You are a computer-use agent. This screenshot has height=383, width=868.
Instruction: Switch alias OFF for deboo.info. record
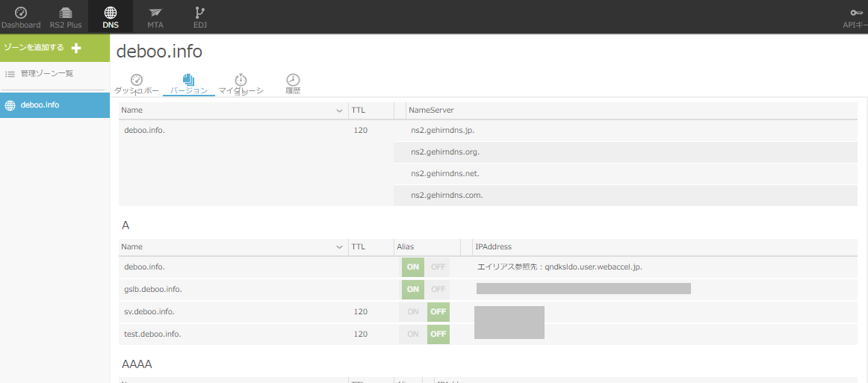438,267
